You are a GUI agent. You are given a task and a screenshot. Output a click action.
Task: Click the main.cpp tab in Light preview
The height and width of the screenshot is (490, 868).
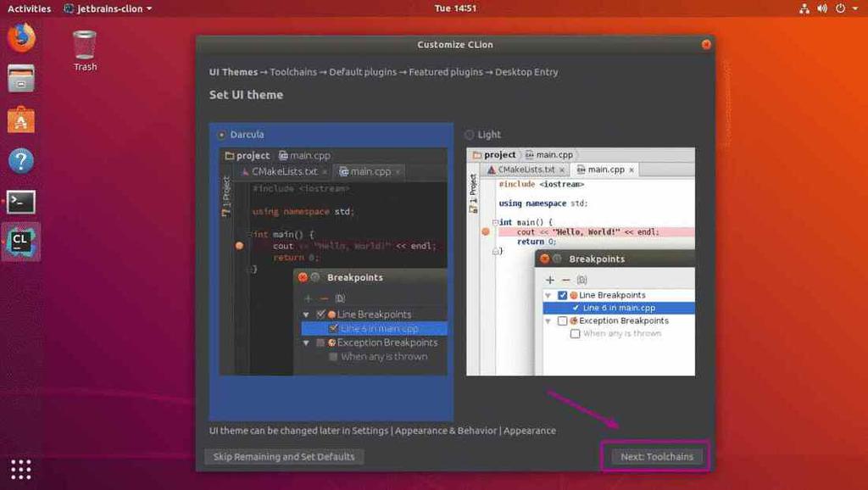click(x=605, y=170)
